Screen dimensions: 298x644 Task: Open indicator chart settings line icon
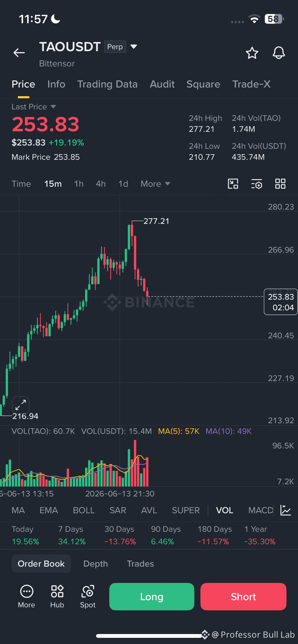click(286, 510)
